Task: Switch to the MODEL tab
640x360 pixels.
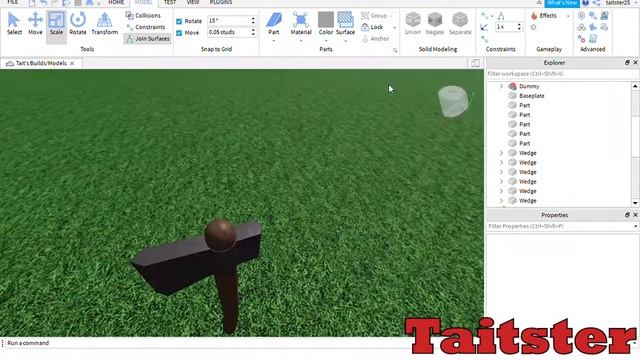Action: tap(143, 2)
